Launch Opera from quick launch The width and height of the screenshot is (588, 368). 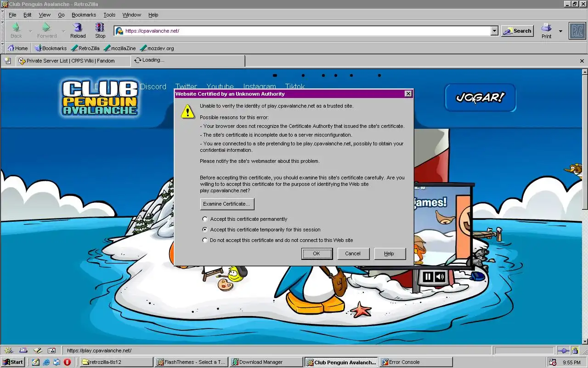(67, 362)
